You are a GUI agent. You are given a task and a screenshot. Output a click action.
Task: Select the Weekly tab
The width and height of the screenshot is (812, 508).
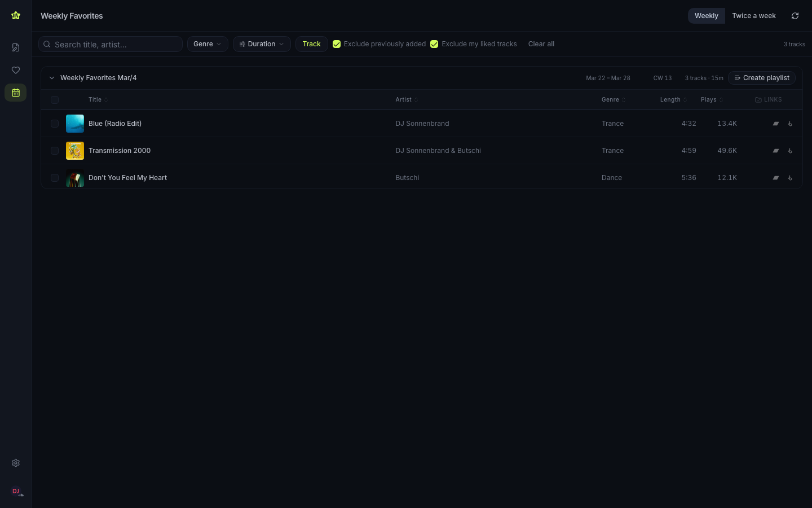pyautogui.click(x=706, y=16)
